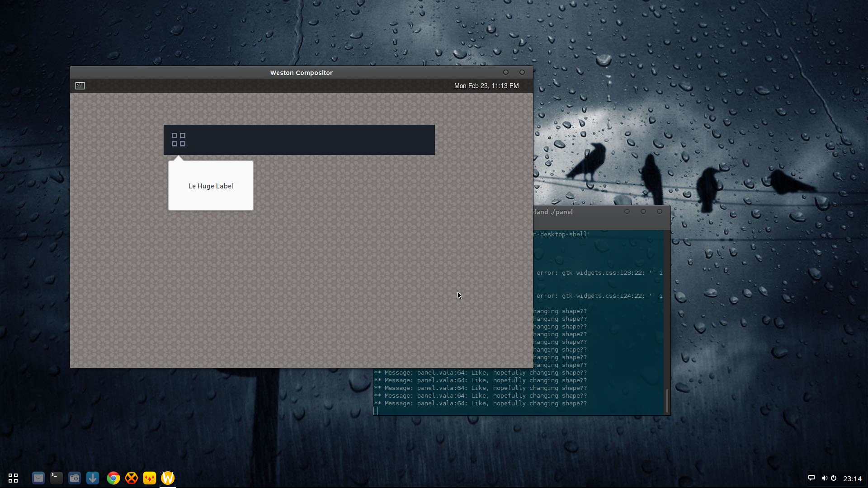
Task: Show the calendar from the 23:14 clock
Action: click(853, 479)
